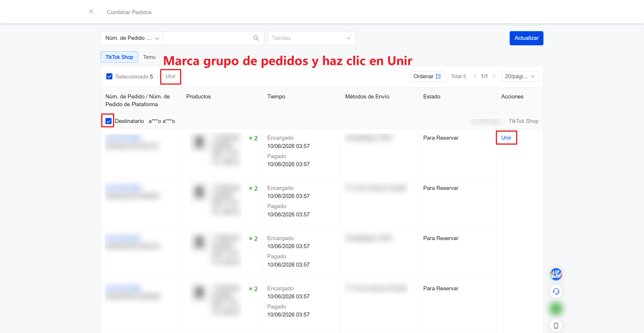The width and height of the screenshot is (644, 333).
Task: Open the UP 618 promotion icon
Action: [556, 274]
